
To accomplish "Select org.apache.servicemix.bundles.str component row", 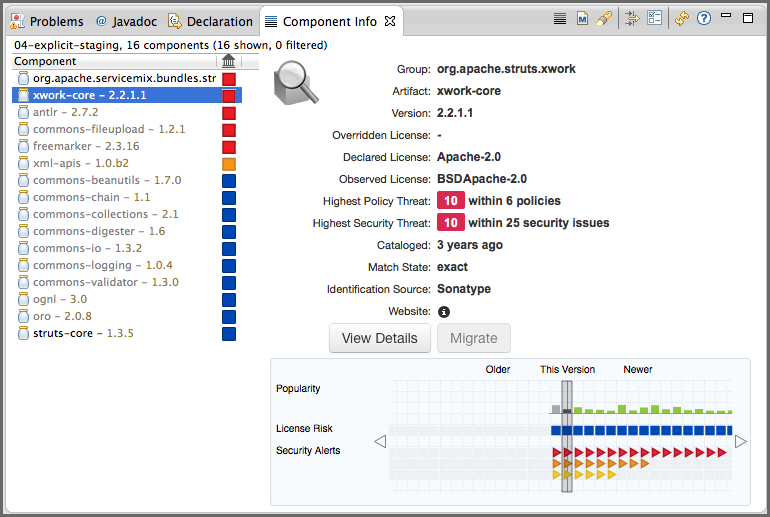I will pos(127,79).
